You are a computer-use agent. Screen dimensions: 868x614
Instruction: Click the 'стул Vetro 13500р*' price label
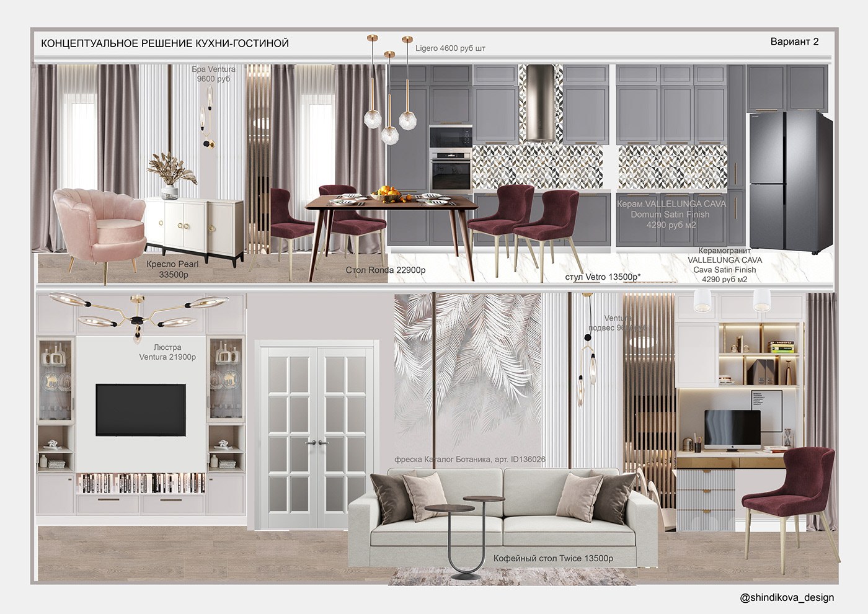point(603,277)
